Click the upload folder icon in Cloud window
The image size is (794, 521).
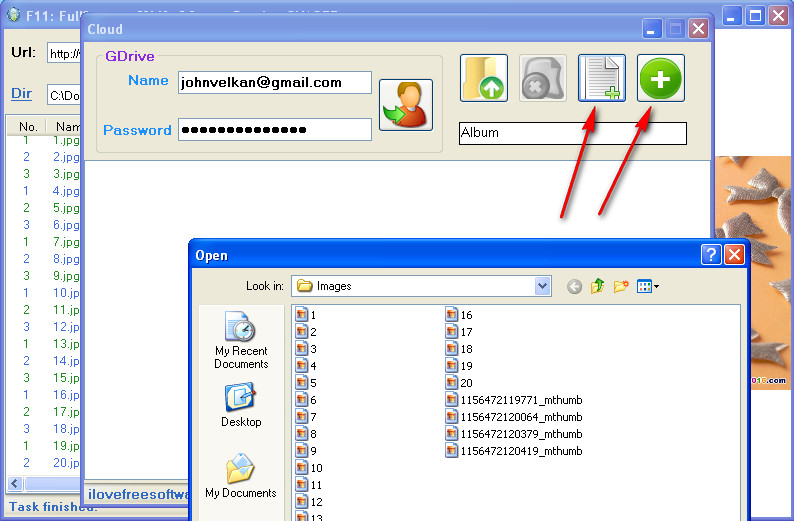(484, 78)
